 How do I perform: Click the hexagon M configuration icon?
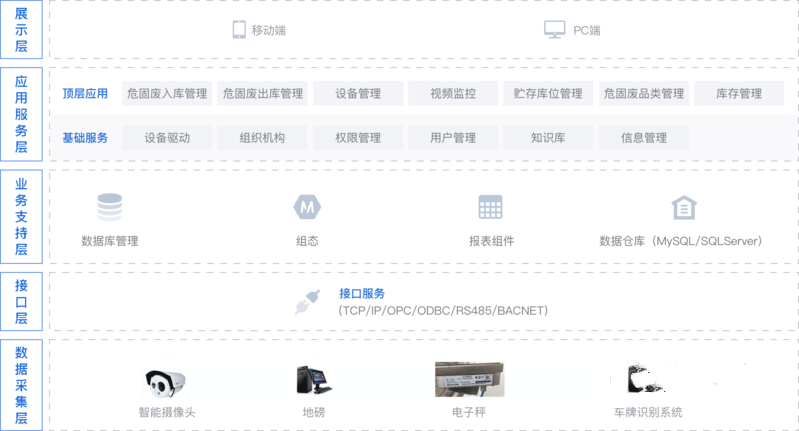click(307, 207)
